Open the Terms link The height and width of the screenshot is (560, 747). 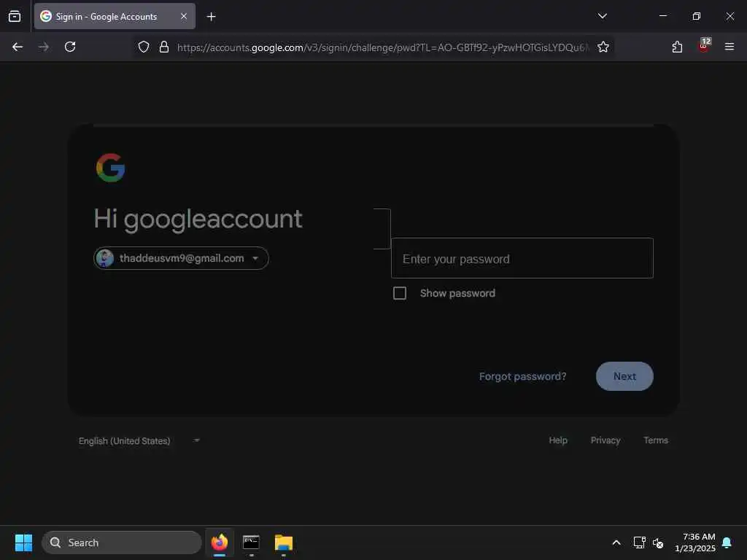click(x=656, y=440)
